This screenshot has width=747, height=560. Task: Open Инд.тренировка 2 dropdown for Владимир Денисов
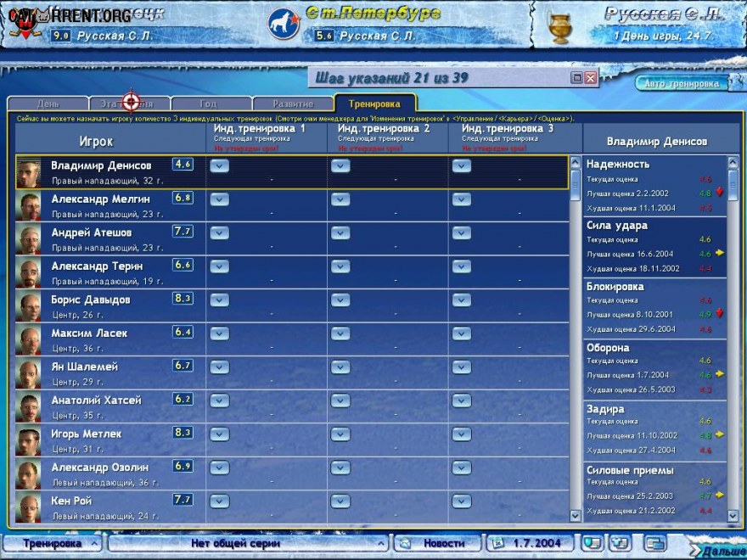coord(340,165)
